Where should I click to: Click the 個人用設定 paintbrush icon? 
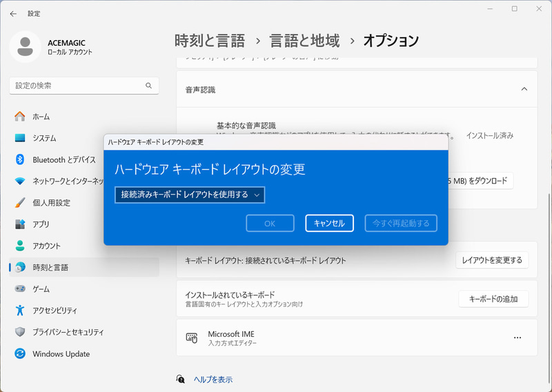pyautogui.click(x=20, y=202)
